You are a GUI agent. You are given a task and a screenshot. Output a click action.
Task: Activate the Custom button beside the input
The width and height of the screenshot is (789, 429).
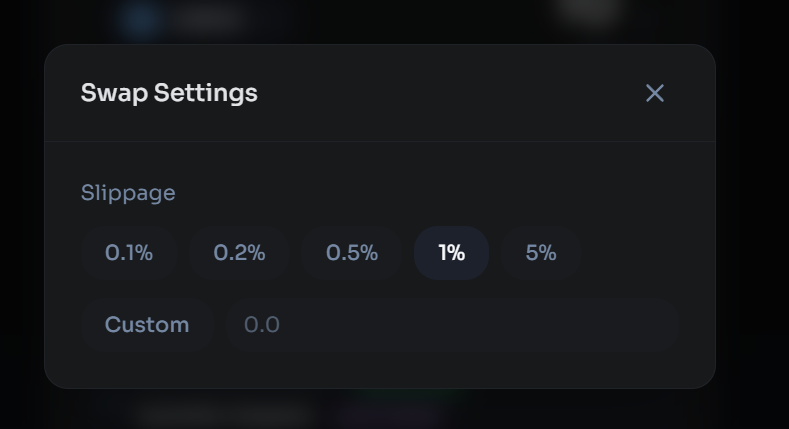click(x=147, y=324)
